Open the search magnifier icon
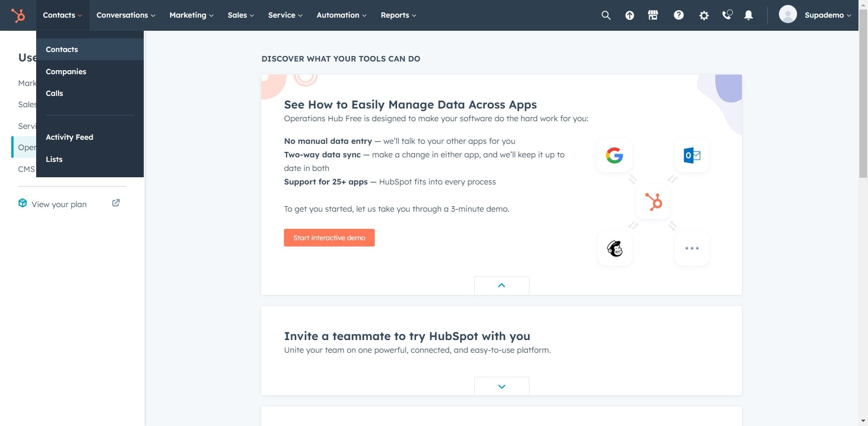The width and height of the screenshot is (868, 426). (x=606, y=15)
